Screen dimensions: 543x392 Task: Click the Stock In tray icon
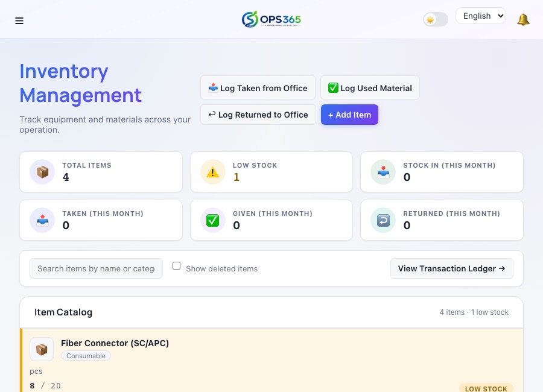tap(383, 172)
